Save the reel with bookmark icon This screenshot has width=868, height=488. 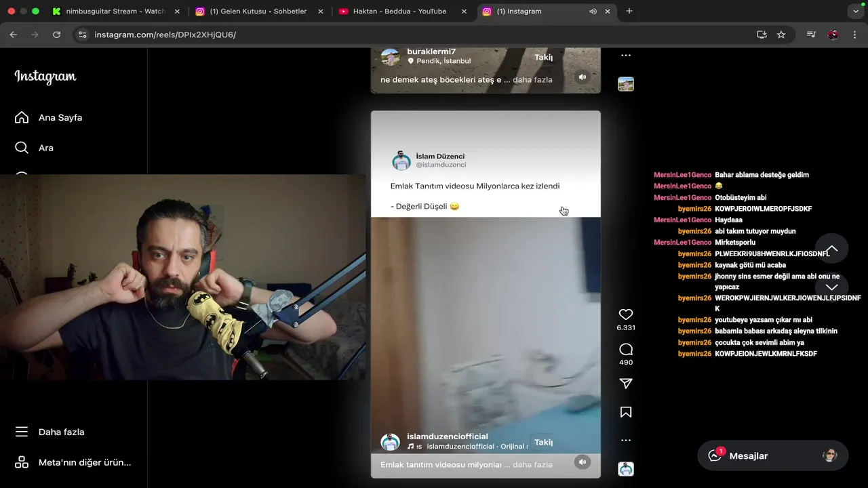pos(626,412)
